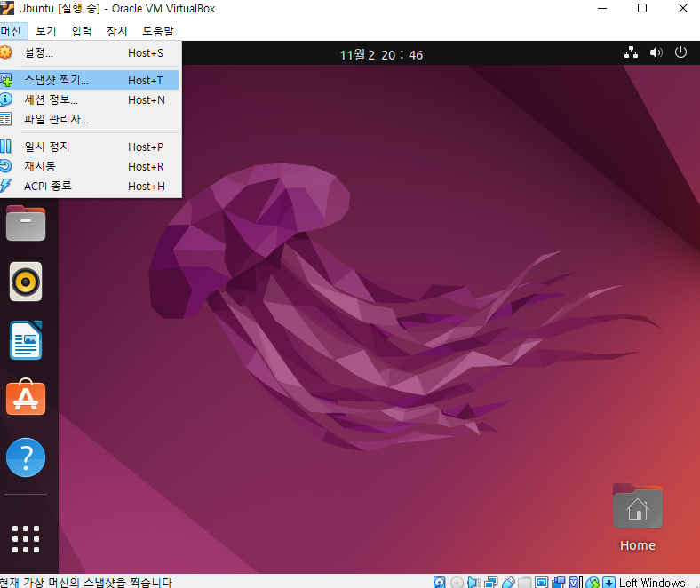Open the Ubuntu power menu icon
700x588 pixels.
[x=680, y=52]
